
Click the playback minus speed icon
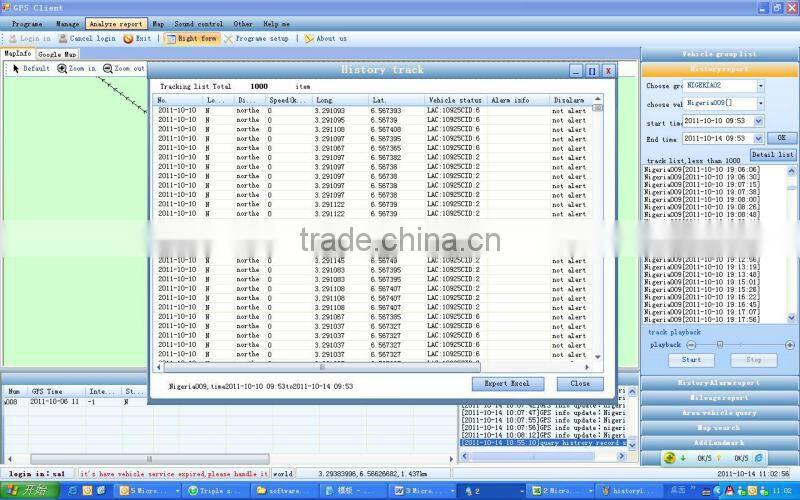pyautogui.click(x=691, y=345)
